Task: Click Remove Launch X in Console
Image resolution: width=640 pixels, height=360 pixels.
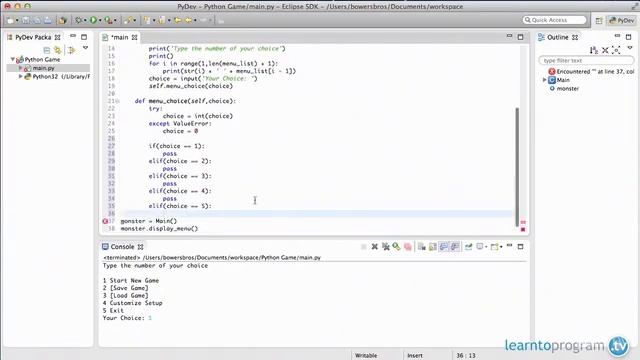Action: pos(374,247)
